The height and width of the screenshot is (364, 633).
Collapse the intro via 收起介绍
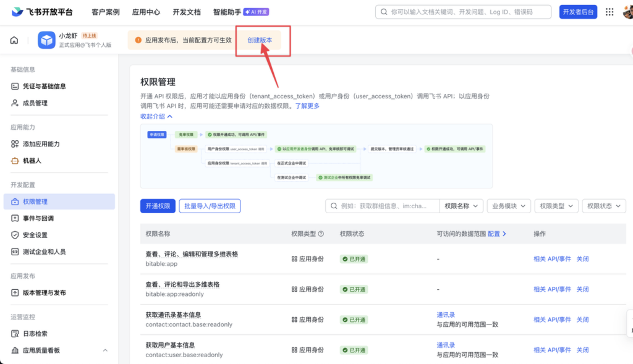[156, 116]
